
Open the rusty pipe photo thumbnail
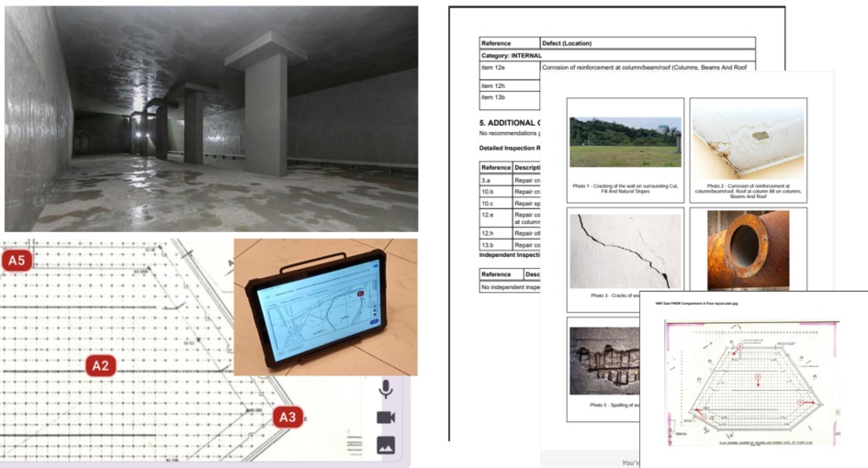[748, 250]
